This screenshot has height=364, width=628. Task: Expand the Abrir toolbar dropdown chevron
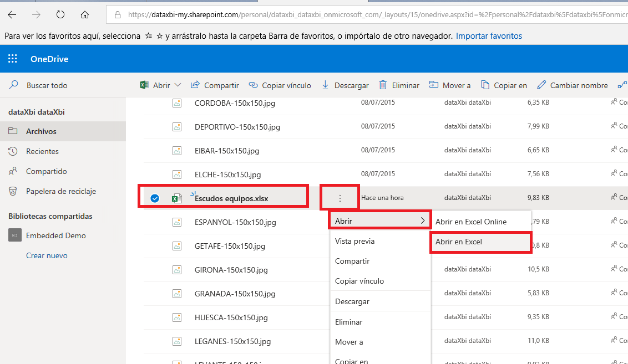tap(178, 85)
